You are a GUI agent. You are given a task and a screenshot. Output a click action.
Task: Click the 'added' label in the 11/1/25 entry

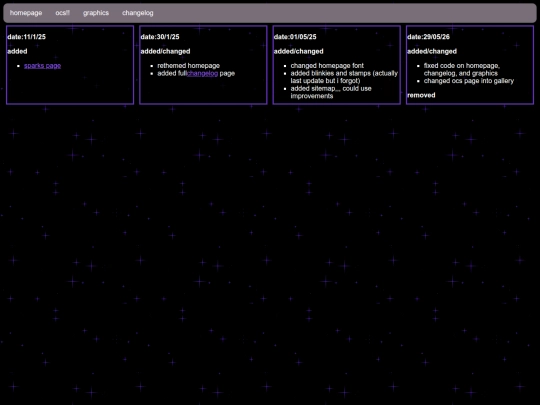pyautogui.click(x=17, y=51)
